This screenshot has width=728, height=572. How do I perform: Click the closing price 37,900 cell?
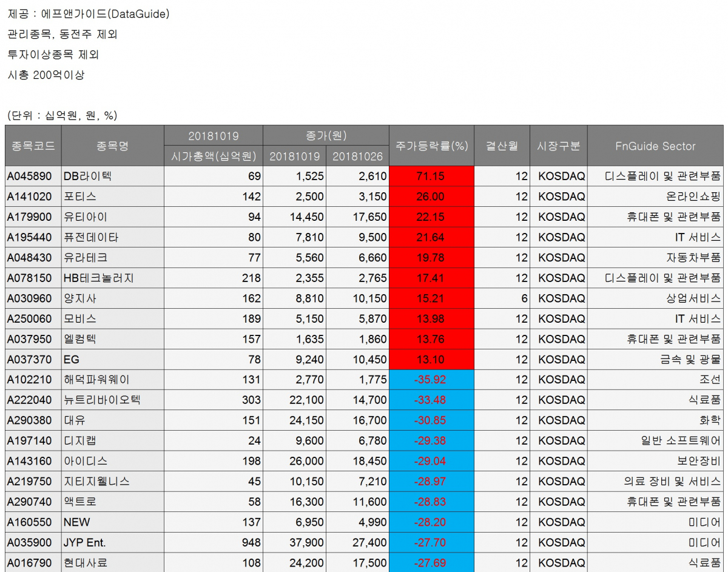(x=295, y=542)
